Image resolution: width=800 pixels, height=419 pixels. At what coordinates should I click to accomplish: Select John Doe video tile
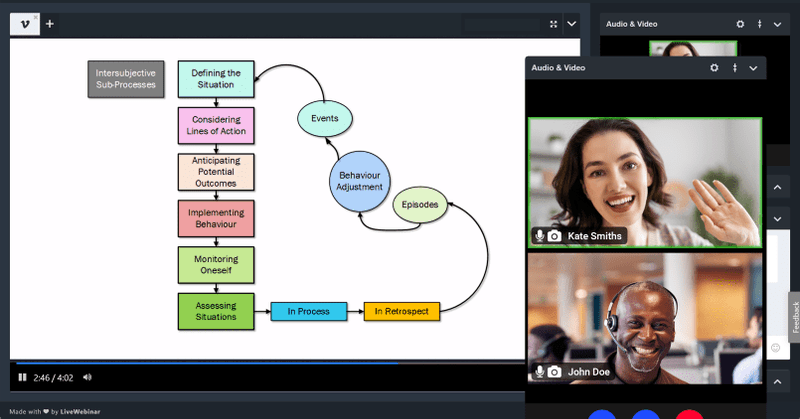coord(645,318)
